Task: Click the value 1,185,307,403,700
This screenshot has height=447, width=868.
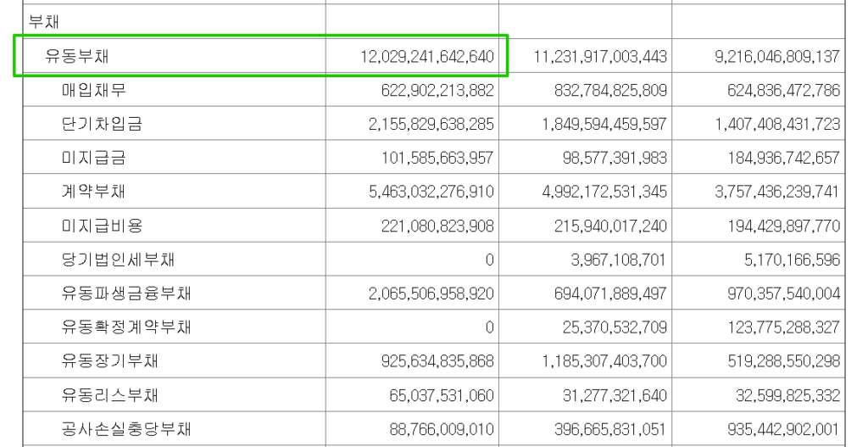Action: 604,361
